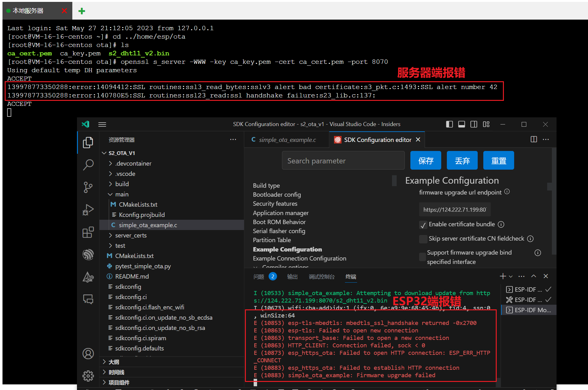Image resolution: width=588 pixels, height=390 pixels.
Task: Collapse the main folder
Action: coord(110,194)
